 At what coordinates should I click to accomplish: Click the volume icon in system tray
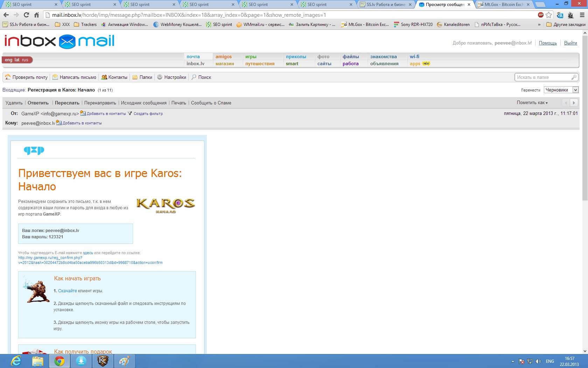coord(538,361)
